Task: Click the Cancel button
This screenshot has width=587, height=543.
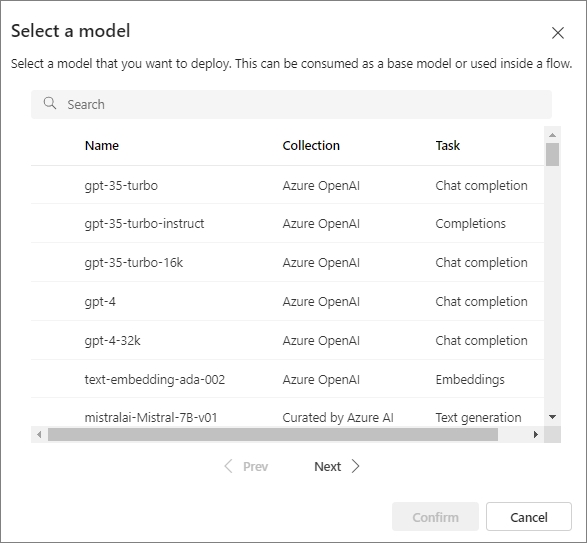Action: [529, 517]
